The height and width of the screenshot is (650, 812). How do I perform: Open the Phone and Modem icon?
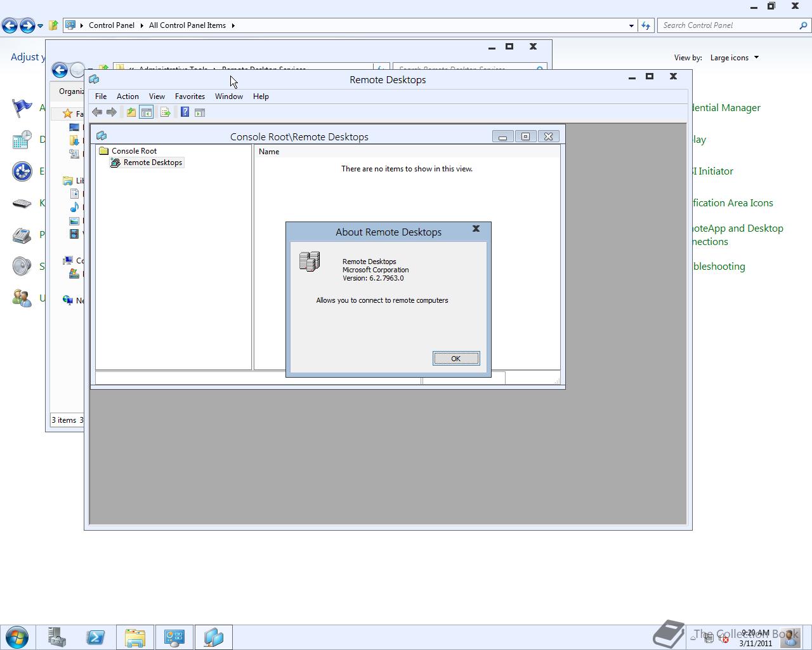(x=22, y=235)
